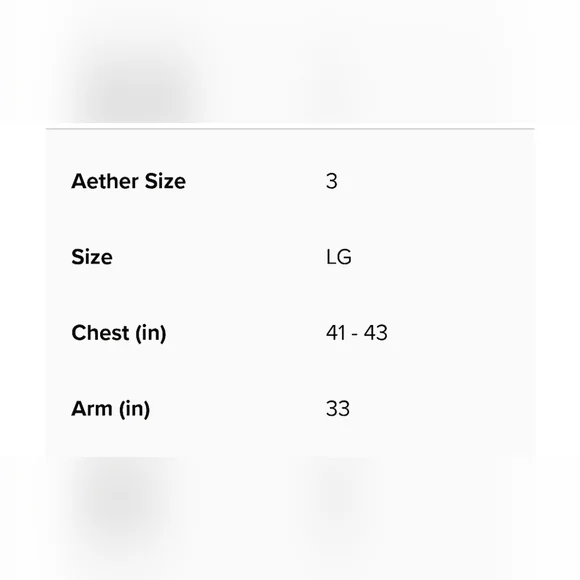
Task: Click the faint blurred area below value 33
Action: point(337,496)
